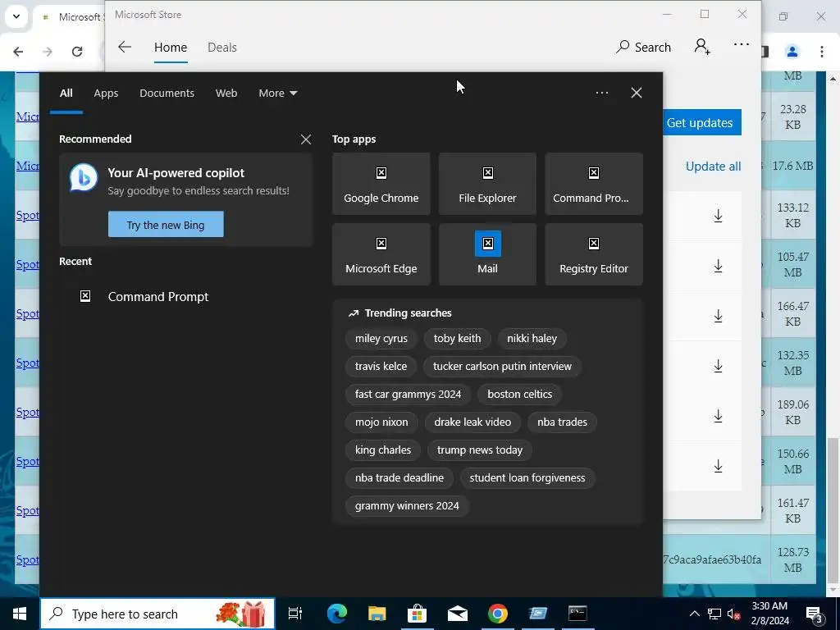Image resolution: width=840 pixels, height=630 pixels.
Task: Select fast car grammys 2024 search
Action: coord(408,395)
